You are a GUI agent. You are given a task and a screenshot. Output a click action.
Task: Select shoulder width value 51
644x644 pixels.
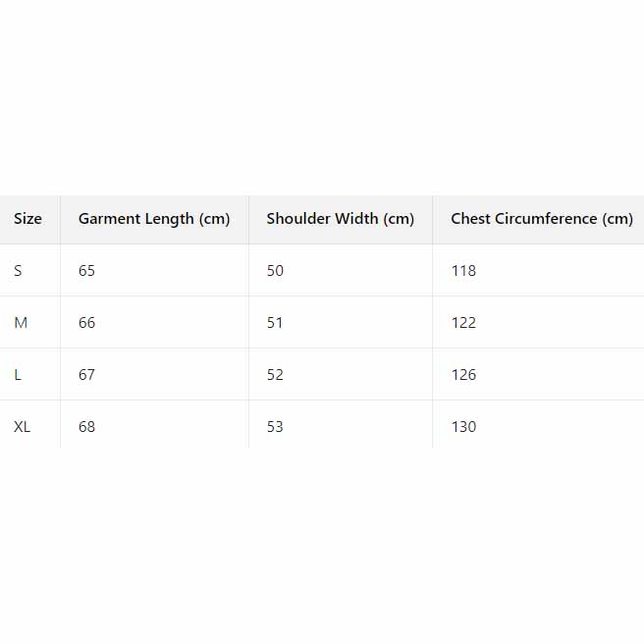tap(275, 323)
